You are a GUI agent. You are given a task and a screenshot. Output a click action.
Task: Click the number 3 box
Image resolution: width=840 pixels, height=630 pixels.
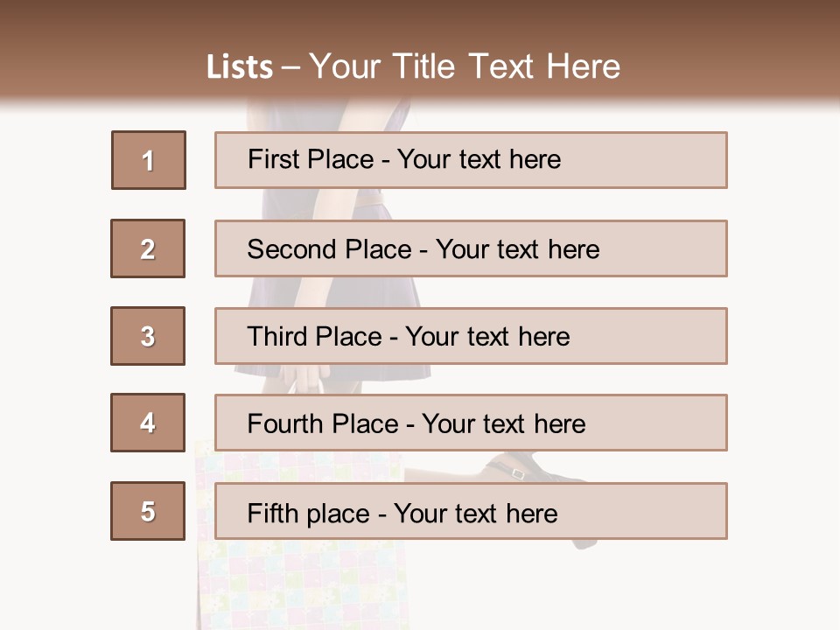pyautogui.click(x=148, y=336)
